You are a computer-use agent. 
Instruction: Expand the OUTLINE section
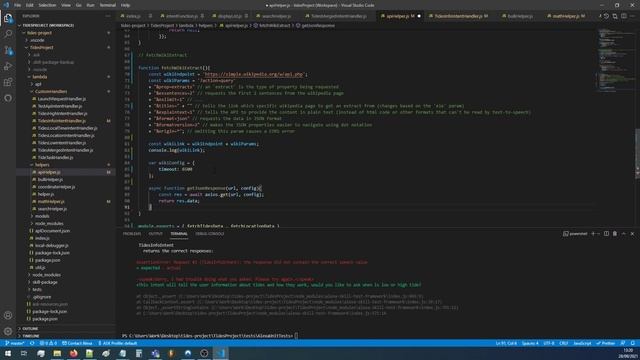tap(30, 329)
